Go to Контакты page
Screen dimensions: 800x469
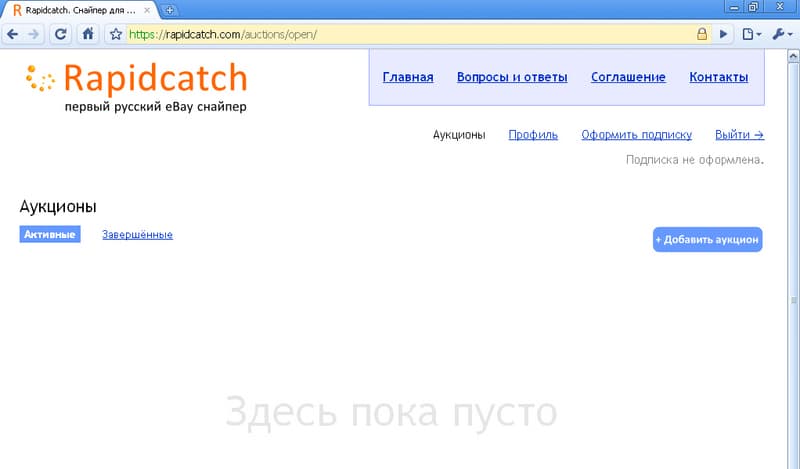718,77
